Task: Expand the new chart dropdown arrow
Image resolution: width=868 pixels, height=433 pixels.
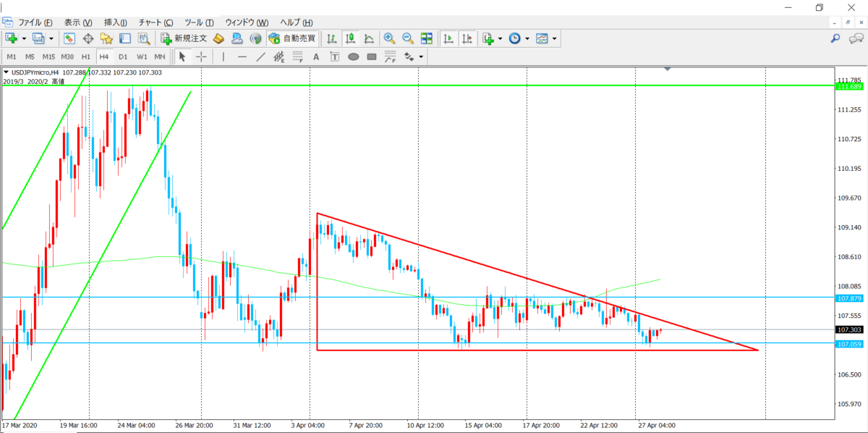Action: click(24, 38)
